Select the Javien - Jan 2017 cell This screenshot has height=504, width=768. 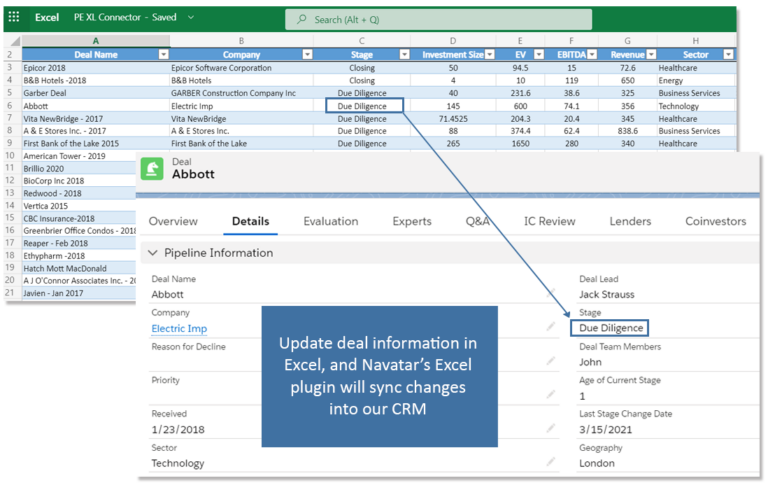[x=78, y=293]
